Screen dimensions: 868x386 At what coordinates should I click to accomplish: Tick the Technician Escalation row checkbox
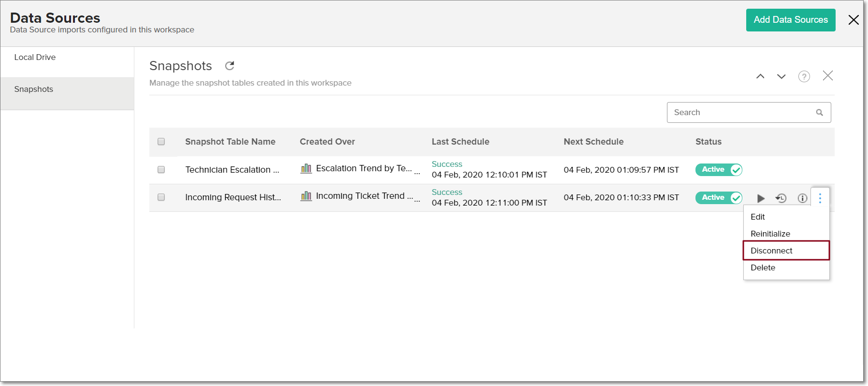pyautogui.click(x=161, y=170)
